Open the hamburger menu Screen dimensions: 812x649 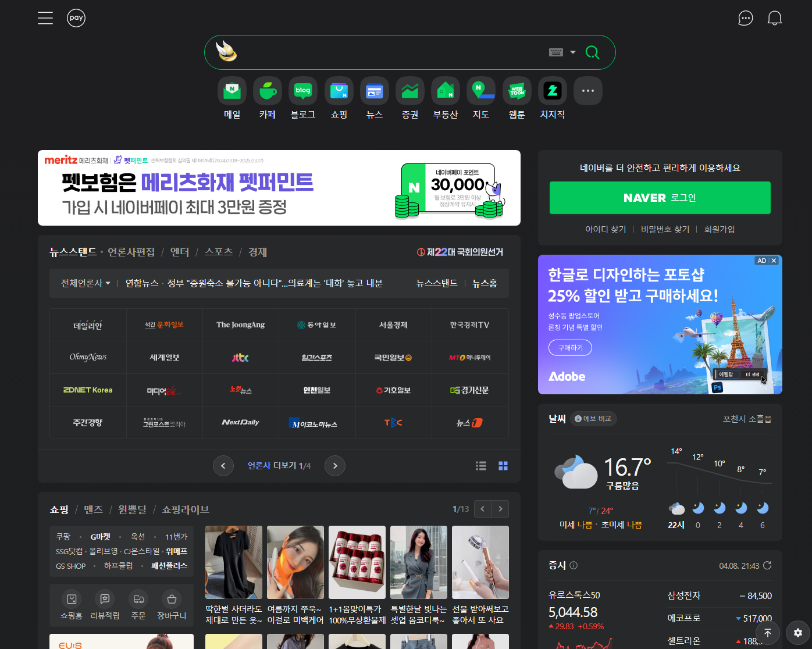45,18
